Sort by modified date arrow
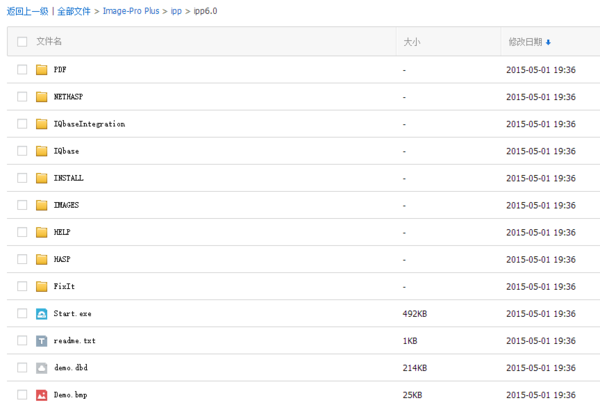600x405 pixels. click(548, 42)
